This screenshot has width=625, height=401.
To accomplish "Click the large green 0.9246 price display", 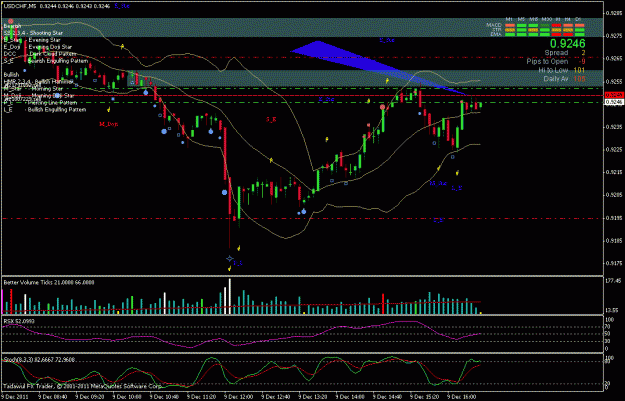I will tap(568, 43).
